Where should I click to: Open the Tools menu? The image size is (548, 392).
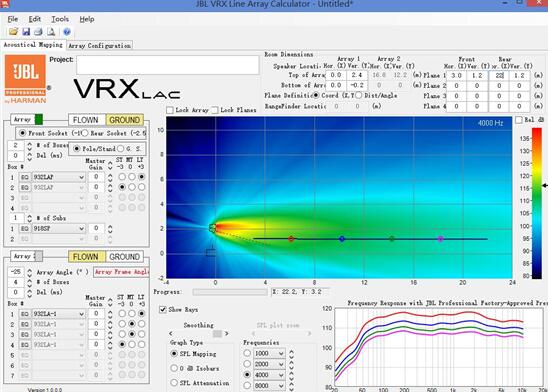[60, 19]
